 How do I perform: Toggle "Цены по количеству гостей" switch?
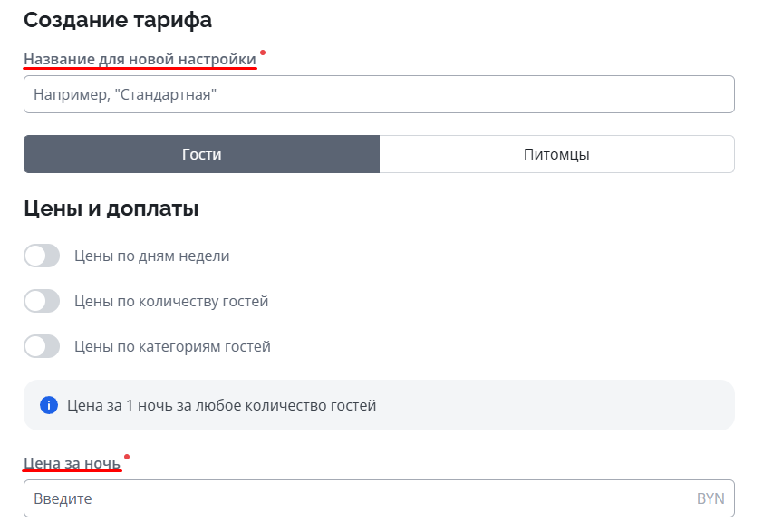click(x=42, y=302)
